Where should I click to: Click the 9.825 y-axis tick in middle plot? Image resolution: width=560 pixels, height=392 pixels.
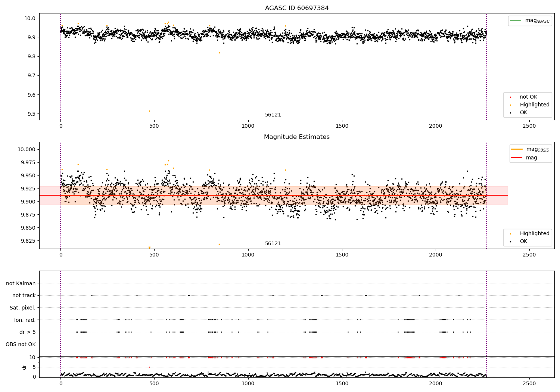pos(28,241)
